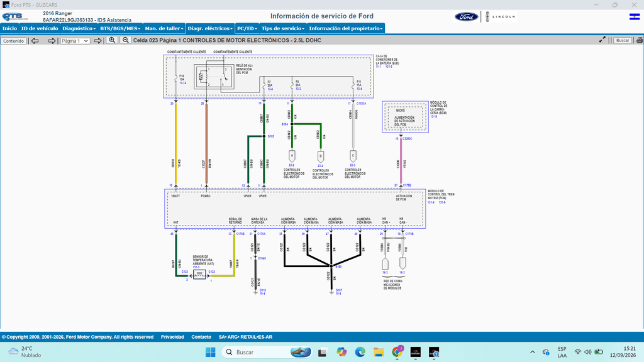Screen dimensions: 644x362
Task: Click the PCM power relay symbol
Action: [214, 77]
